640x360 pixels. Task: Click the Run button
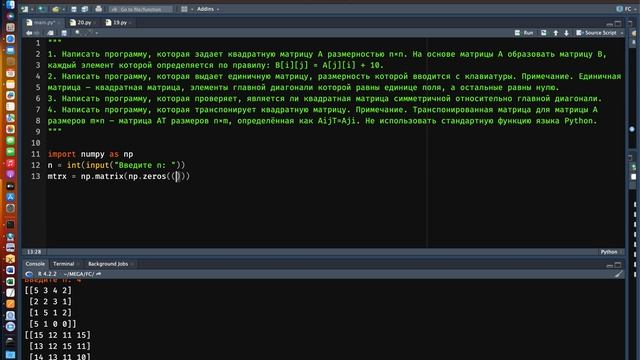point(524,33)
